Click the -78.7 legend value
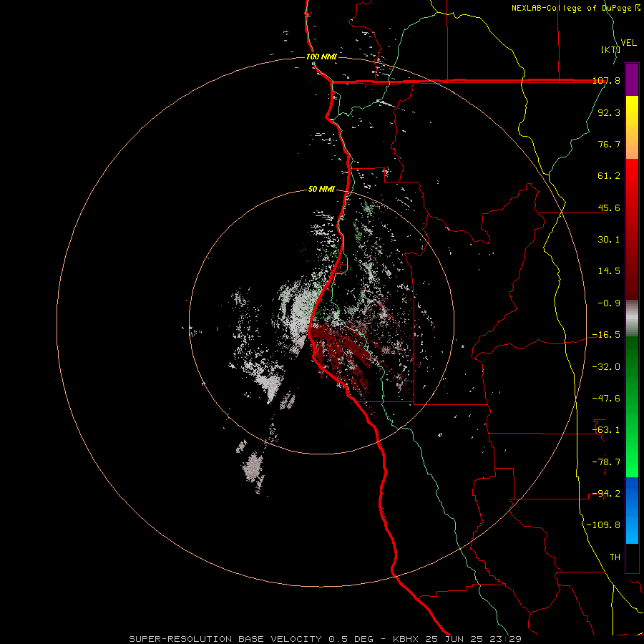The width and height of the screenshot is (644, 644). [606, 462]
